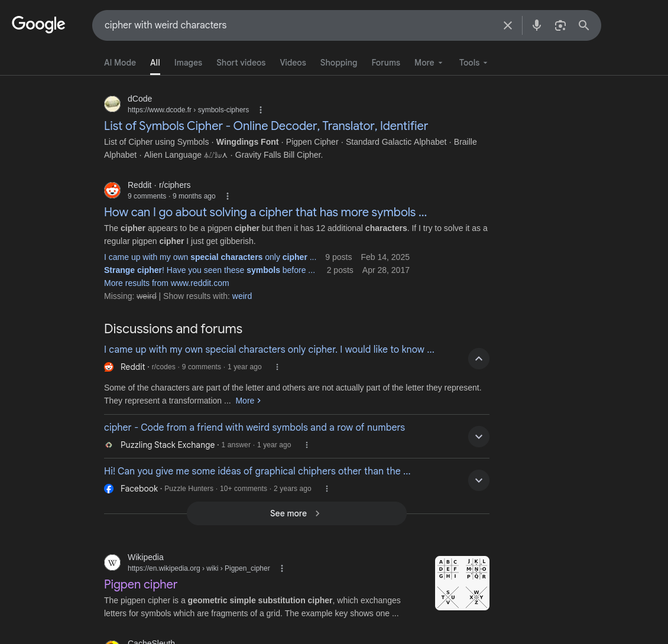The width and height of the screenshot is (668, 644).
Task: Expand the More dropdown menu
Action: (x=429, y=63)
